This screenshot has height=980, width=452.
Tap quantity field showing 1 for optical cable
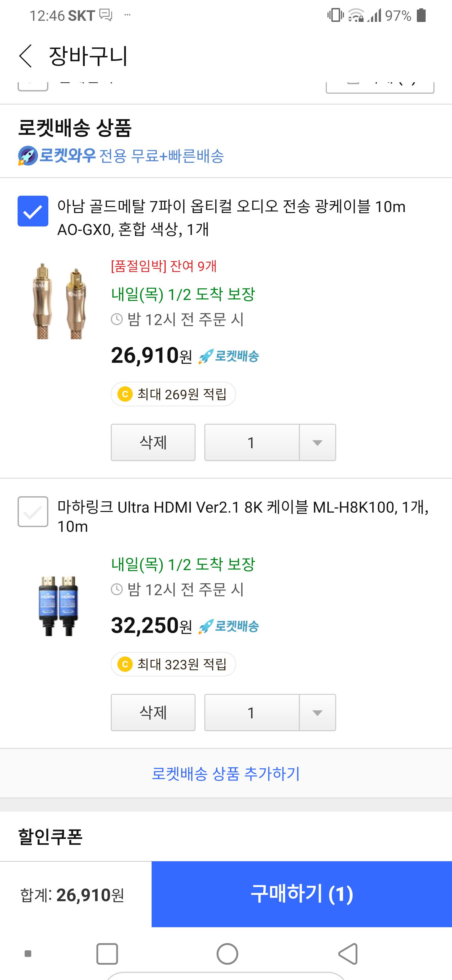click(x=251, y=443)
